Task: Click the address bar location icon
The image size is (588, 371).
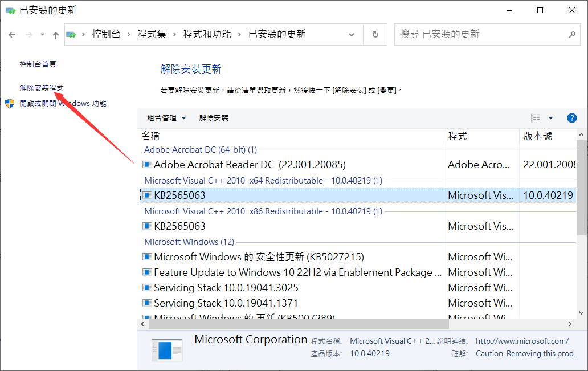Action: pyautogui.click(x=71, y=35)
